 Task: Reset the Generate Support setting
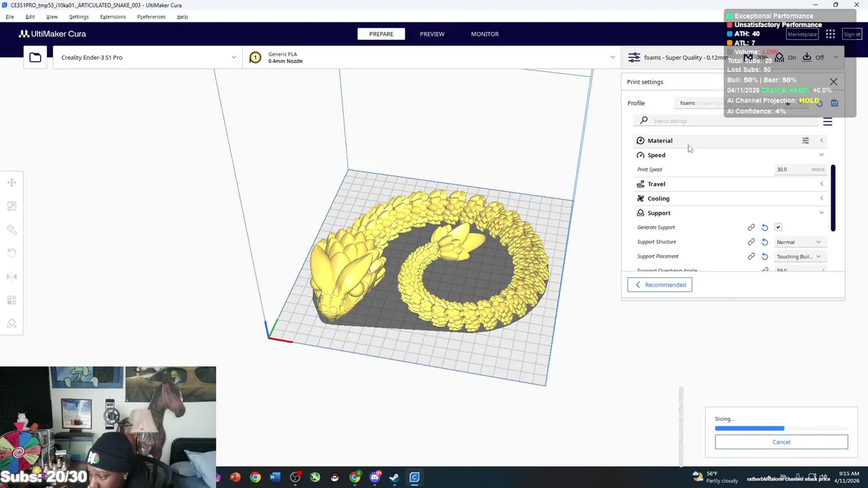(x=765, y=228)
